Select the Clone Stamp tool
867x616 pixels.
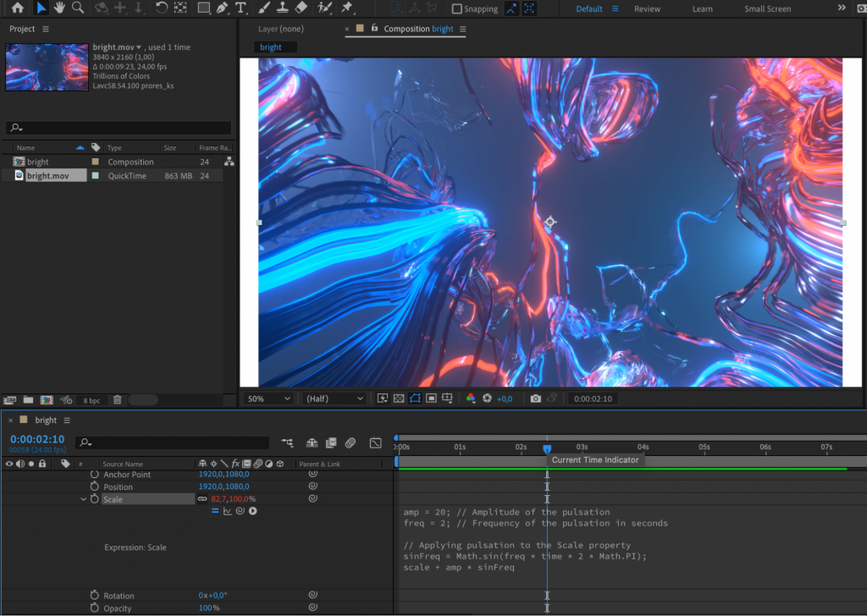(x=284, y=8)
